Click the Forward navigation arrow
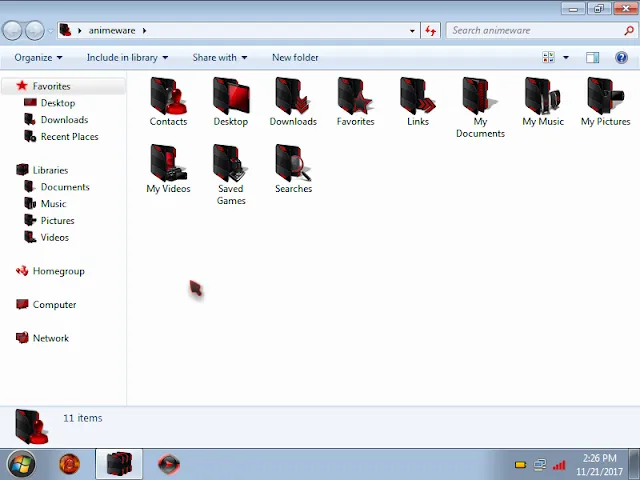The height and width of the screenshot is (480, 640). coord(35,31)
